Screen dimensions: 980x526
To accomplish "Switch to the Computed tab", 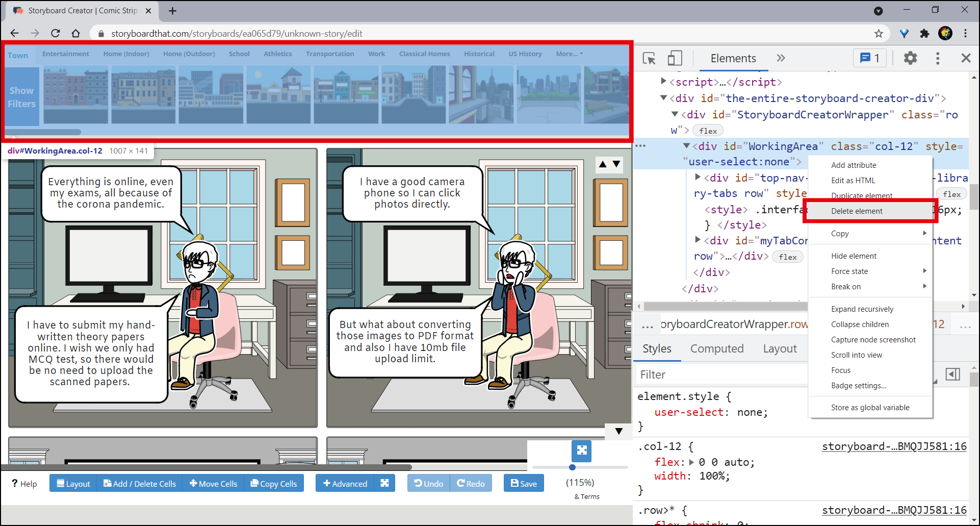I will coord(717,348).
